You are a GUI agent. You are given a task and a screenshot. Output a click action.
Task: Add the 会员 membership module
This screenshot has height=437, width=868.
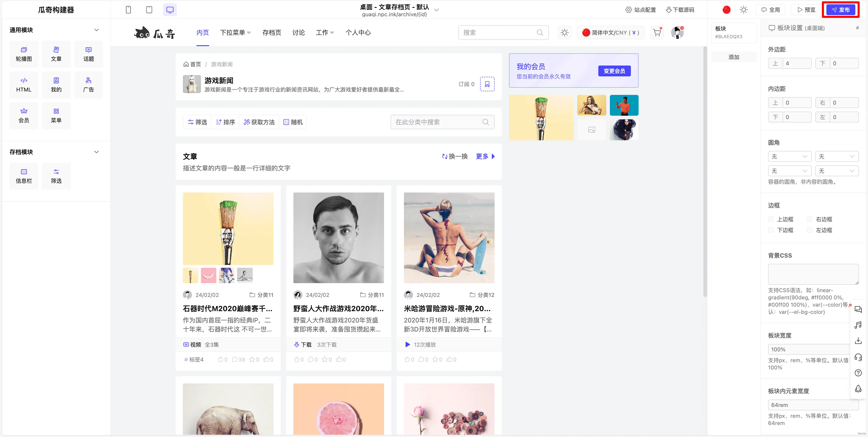[x=24, y=115]
